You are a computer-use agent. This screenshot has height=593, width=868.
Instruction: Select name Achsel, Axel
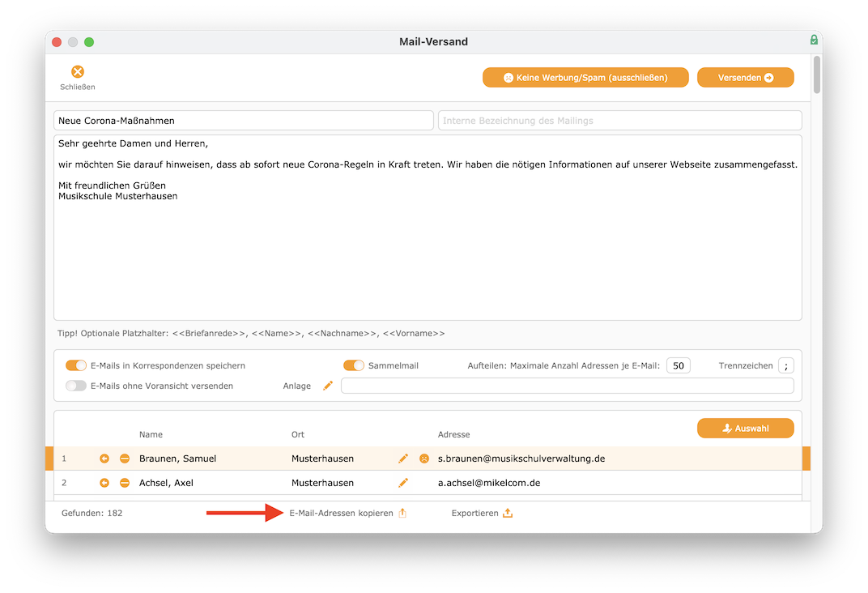(x=166, y=483)
